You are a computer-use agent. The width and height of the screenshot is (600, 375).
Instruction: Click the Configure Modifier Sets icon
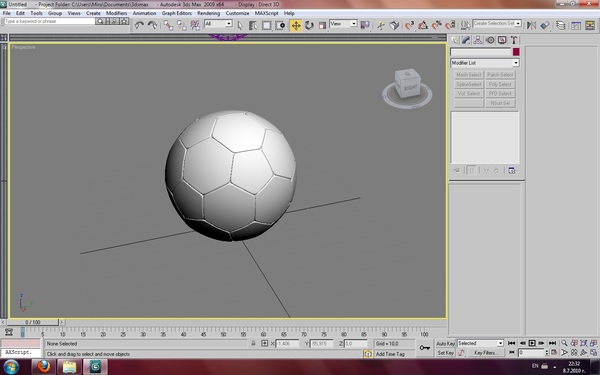tap(512, 170)
